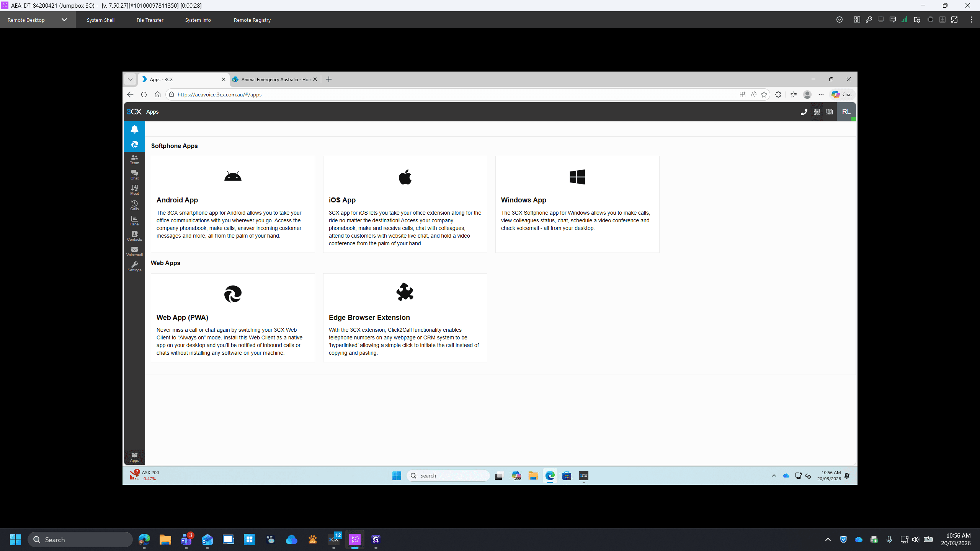Open the Calls history sidebar item

[x=134, y=205]
